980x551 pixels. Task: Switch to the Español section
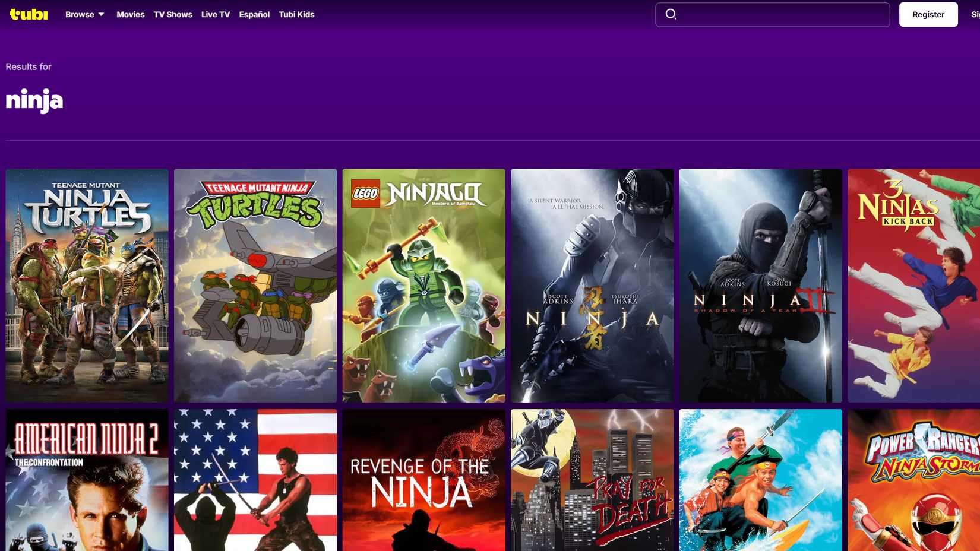[x=254, y=14]
